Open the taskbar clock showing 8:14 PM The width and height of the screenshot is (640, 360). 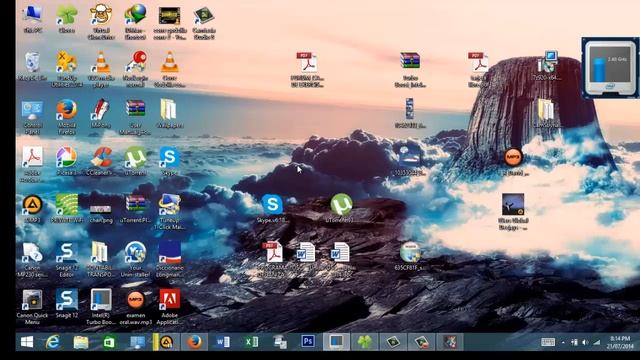point(620,342)
